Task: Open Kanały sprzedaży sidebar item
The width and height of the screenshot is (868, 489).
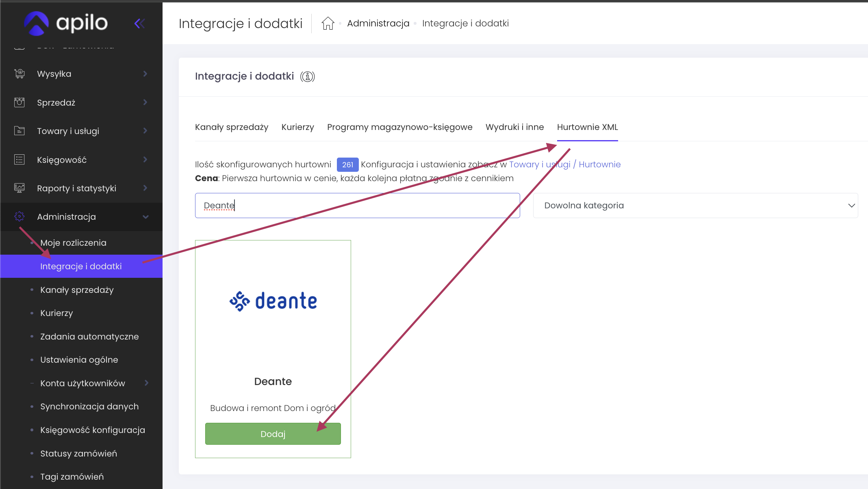Action: [x=77, y=290]
